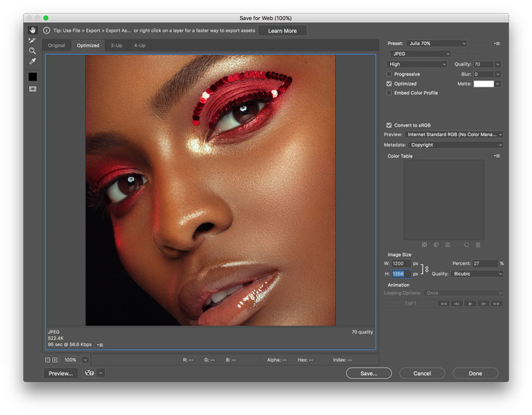
Task: Enable the Progressive checkbox
Action: tap(389, 74)
